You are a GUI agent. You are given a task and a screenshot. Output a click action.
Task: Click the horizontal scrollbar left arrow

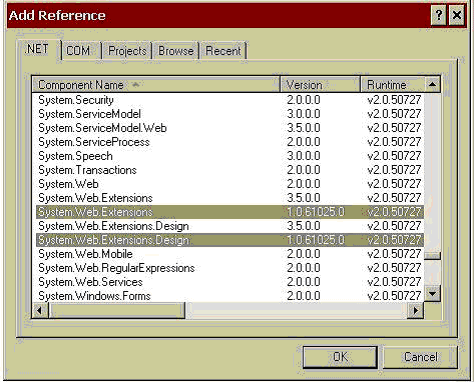pos(40,311)
